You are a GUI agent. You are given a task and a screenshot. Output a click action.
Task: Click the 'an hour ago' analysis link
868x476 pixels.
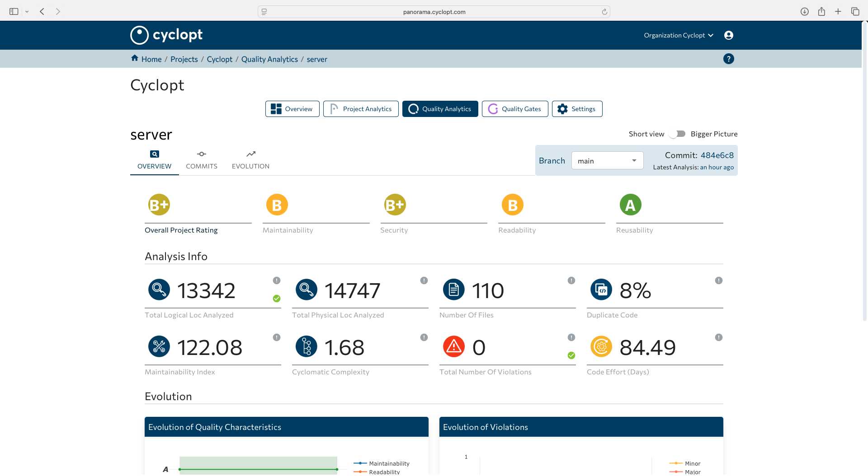(717, 167)
